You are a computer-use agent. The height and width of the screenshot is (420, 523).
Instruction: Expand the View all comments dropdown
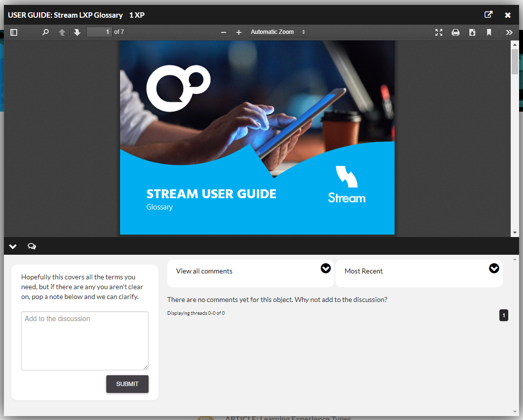point(325,269)
